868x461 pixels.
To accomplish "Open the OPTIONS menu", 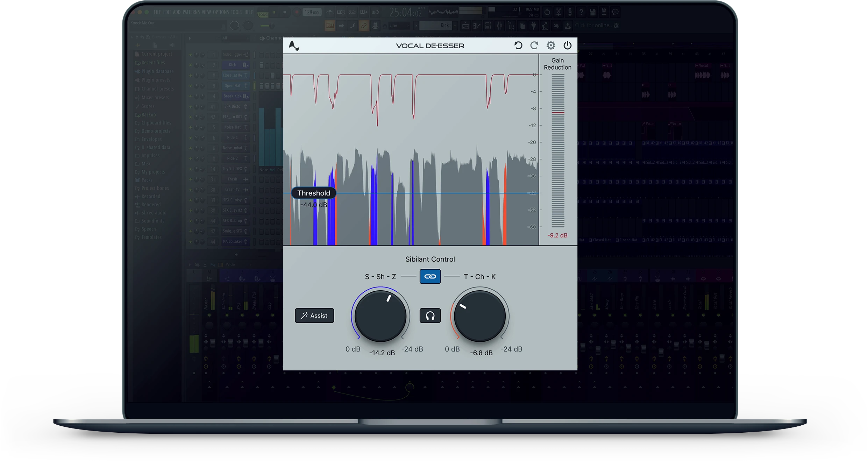I will (221, 12).
